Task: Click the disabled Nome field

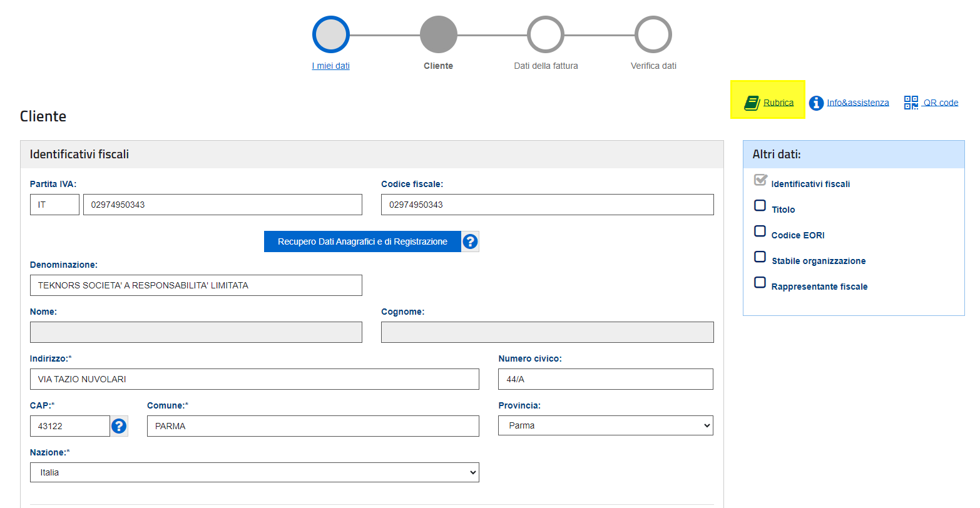Action: (x=196, y=332)
